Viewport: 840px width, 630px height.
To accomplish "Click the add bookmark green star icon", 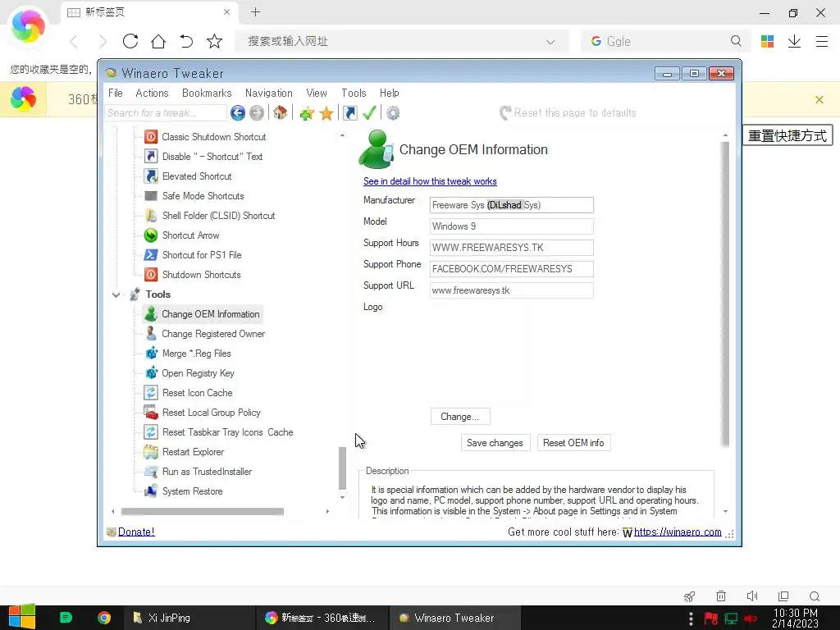I will click(307, 113).
